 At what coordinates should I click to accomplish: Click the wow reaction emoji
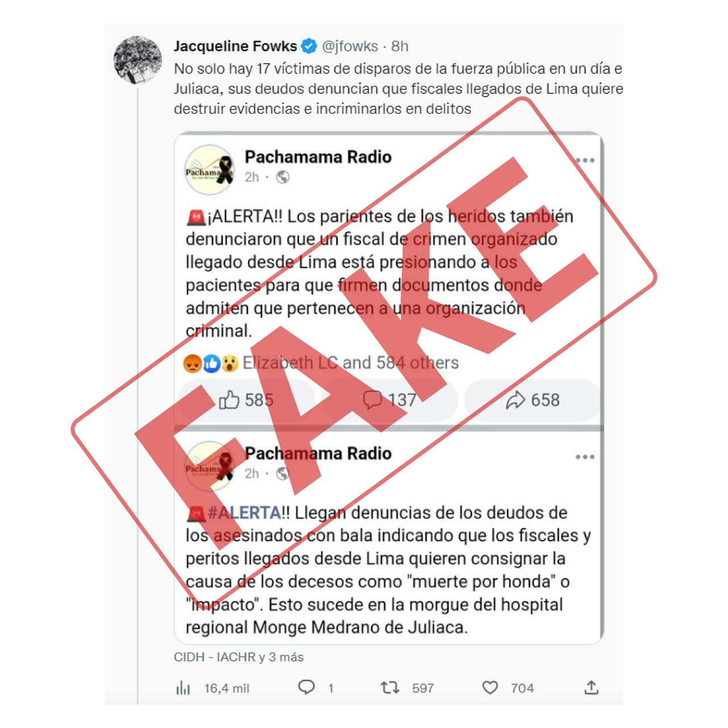coord(229,363)
